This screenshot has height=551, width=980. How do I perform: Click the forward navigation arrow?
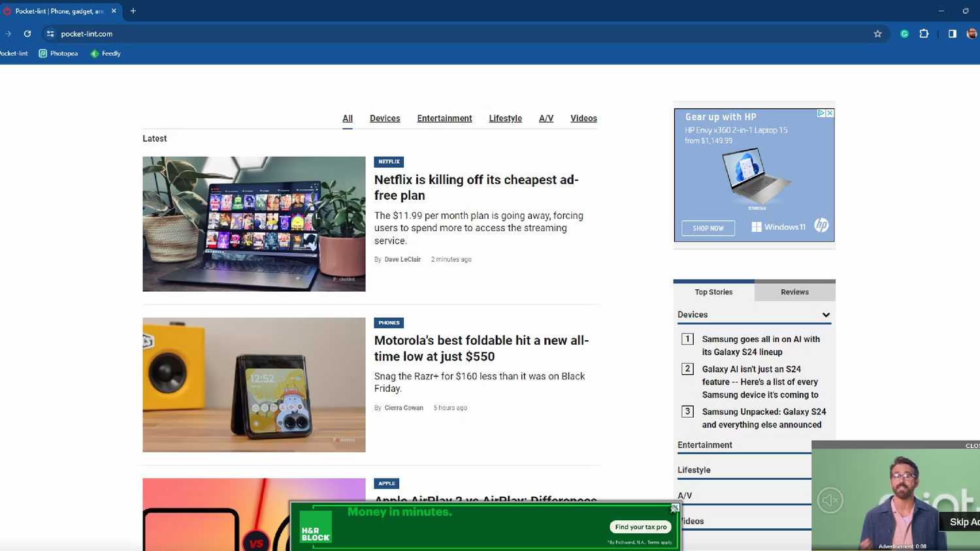pos(8,34)
